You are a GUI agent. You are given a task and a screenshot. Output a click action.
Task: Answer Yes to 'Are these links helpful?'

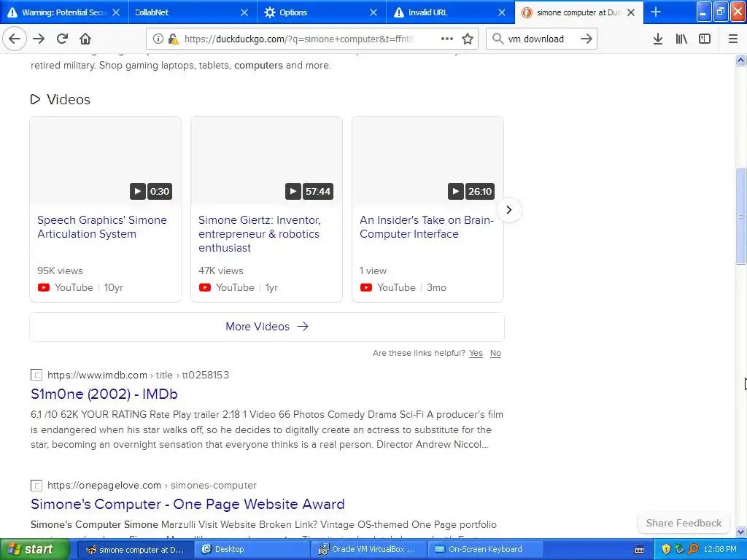point(476,354)
